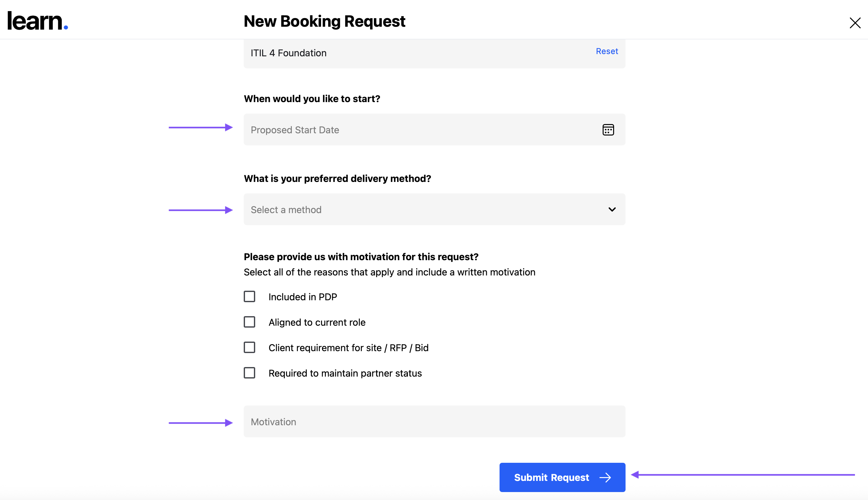Click the Aligned to current role label
Viewport: 868px width, 500px height.
[317, 322]
